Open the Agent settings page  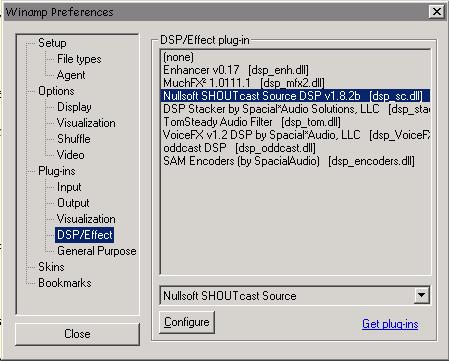pyautogui.click(x=71, y=75)
